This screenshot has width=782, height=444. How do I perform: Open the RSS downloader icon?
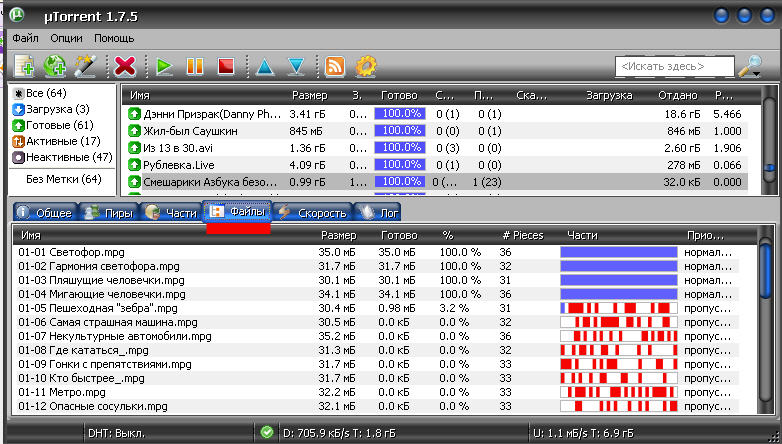[335, 66]
